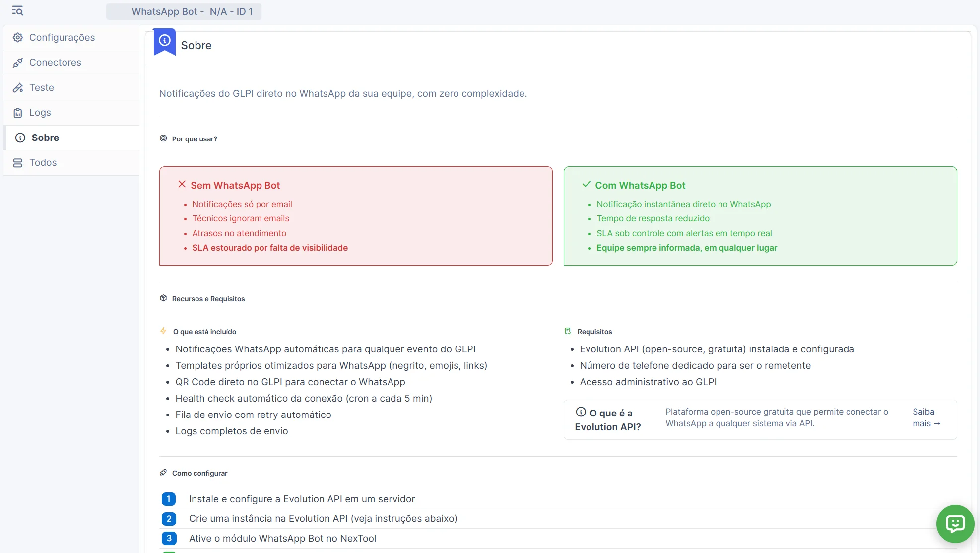Click the Sobre info icon in sidebar
Viewport: 980px width, 553px height.
click(20, 138)
